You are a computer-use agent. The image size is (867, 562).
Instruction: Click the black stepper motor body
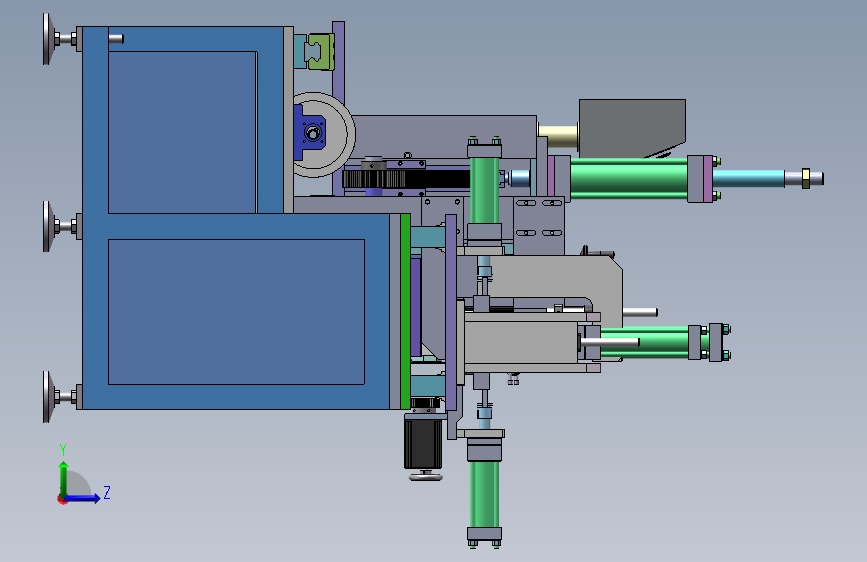pyautogui.click(x=423, y=443)
